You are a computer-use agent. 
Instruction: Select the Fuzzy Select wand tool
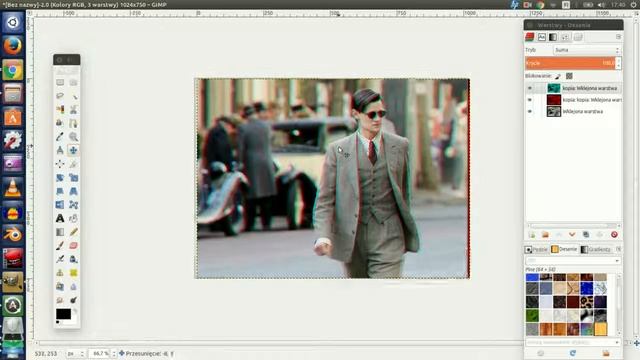click(x=73, y=96)
